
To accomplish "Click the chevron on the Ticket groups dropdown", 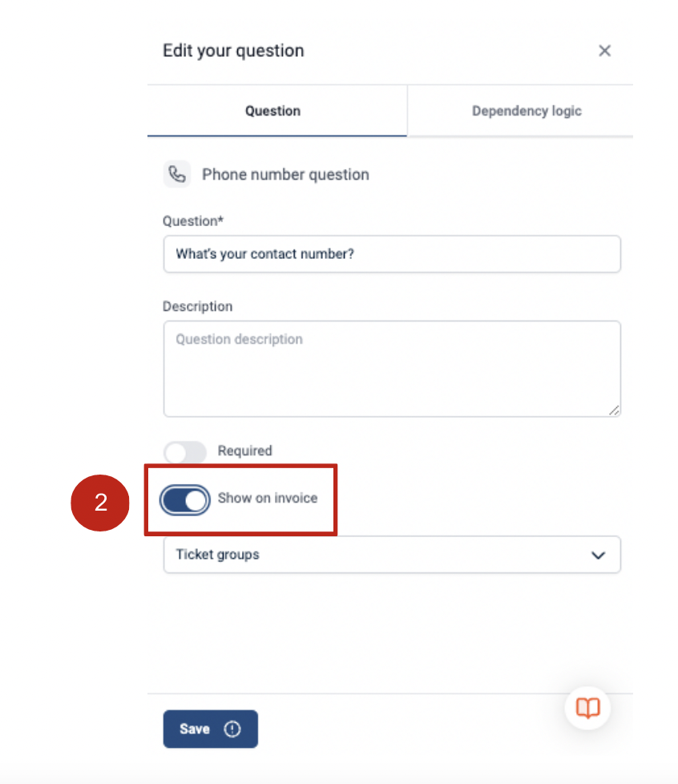I will tap(597, 554).
